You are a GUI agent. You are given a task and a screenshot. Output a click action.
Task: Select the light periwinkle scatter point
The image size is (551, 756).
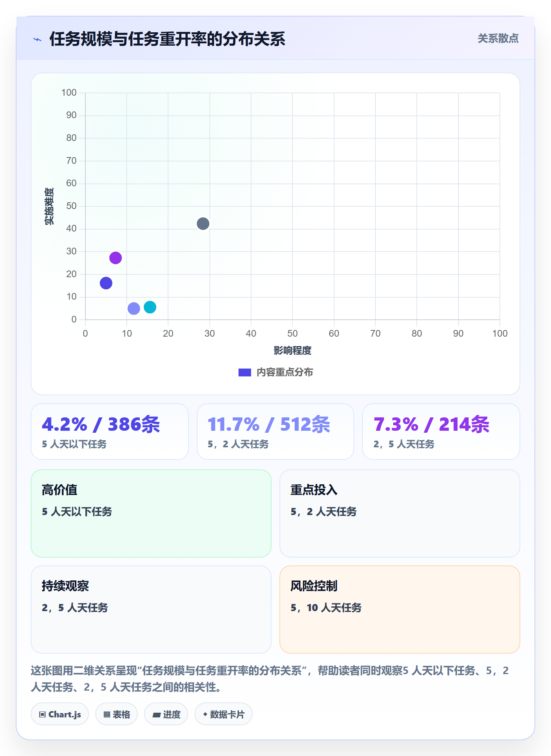coord(134,308)
